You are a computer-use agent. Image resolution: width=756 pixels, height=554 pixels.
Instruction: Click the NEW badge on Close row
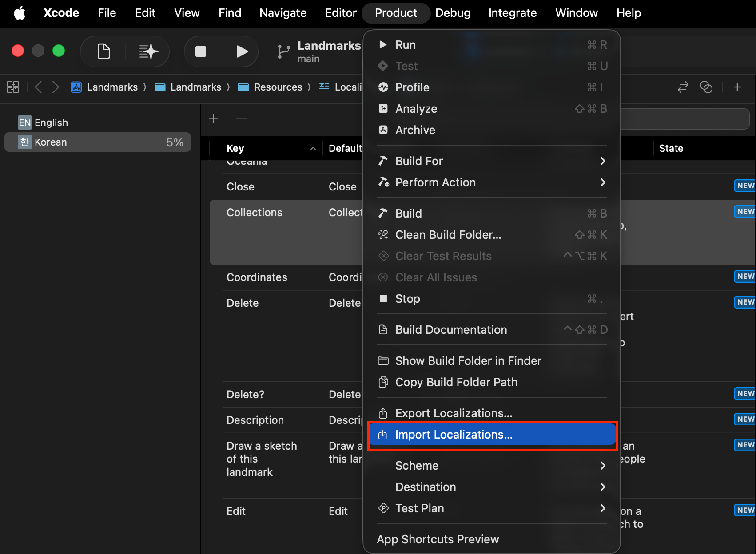[745, 186]
